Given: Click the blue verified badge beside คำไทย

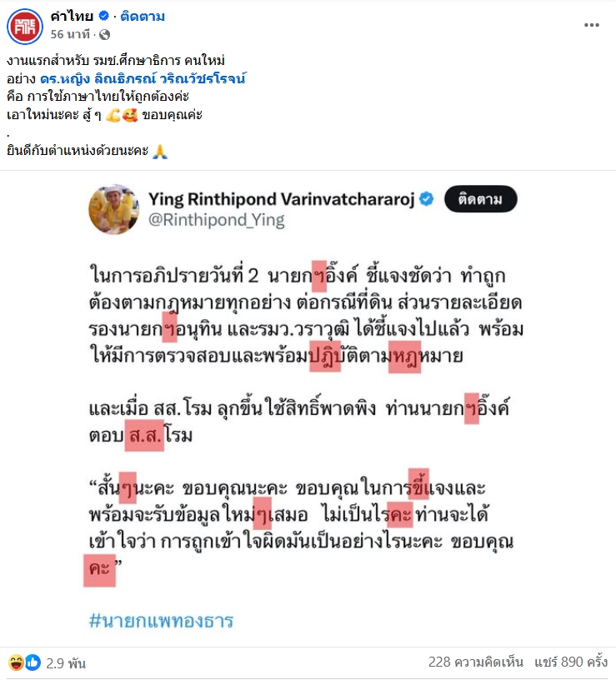Looking at the screenshot, I should (103, 16).
